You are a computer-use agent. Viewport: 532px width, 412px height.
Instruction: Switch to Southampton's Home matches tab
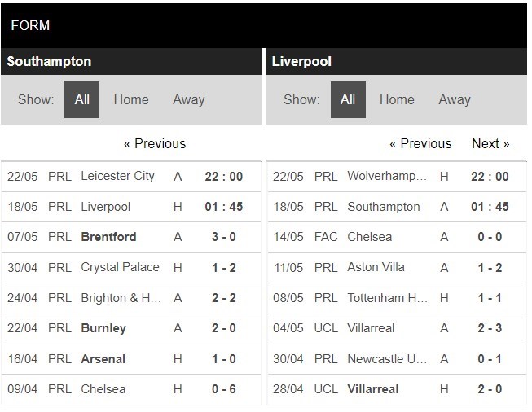coord(131,99)
